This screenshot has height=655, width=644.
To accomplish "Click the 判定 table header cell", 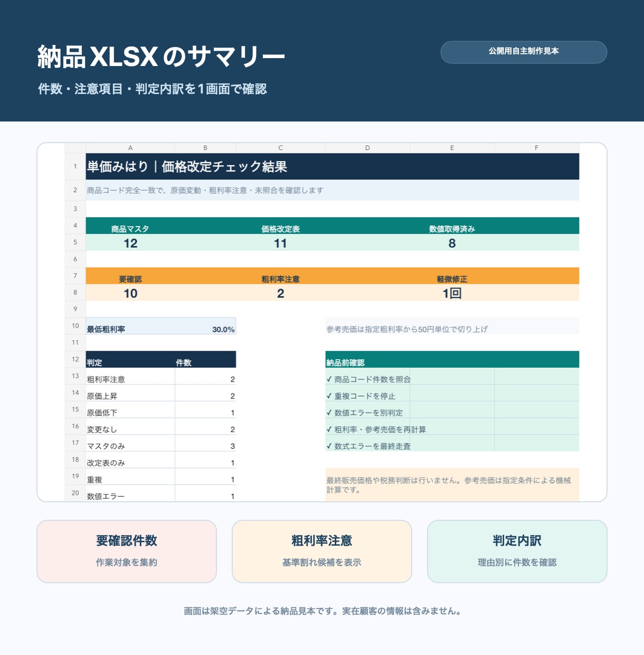I will (130, 359).
